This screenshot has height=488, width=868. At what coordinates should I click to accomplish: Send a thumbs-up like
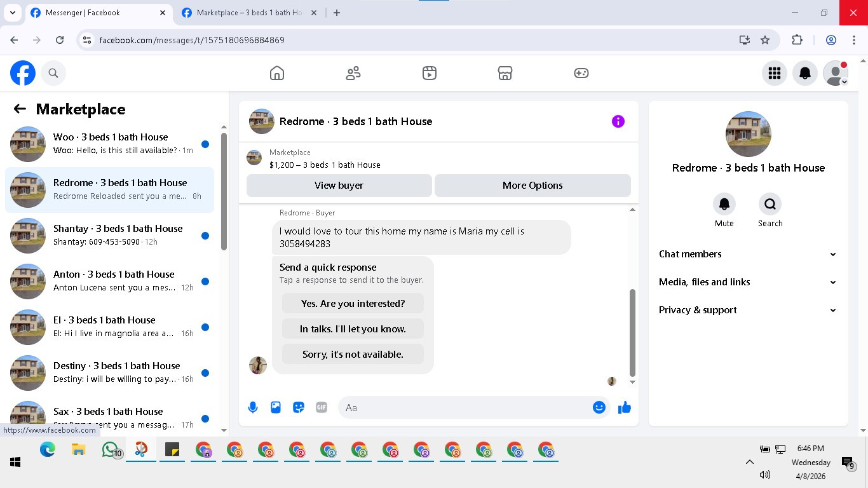(625, 407)
